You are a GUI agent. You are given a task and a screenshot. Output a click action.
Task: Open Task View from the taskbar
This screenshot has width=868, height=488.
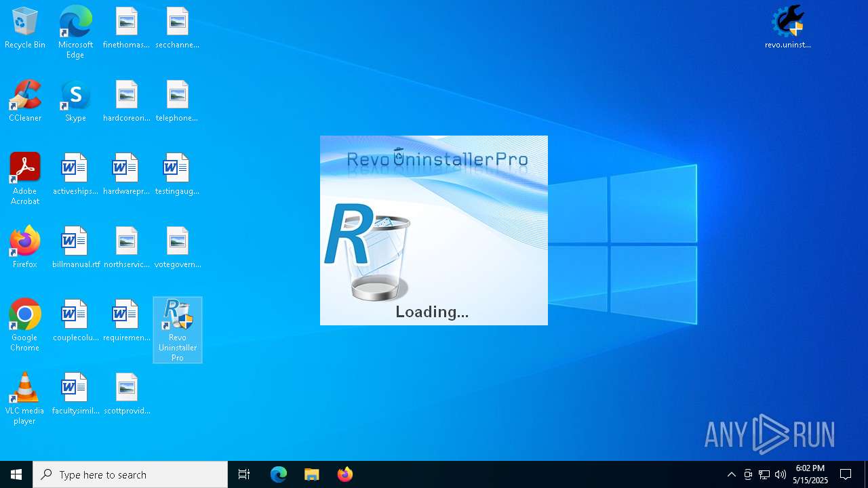click(244, 474)
